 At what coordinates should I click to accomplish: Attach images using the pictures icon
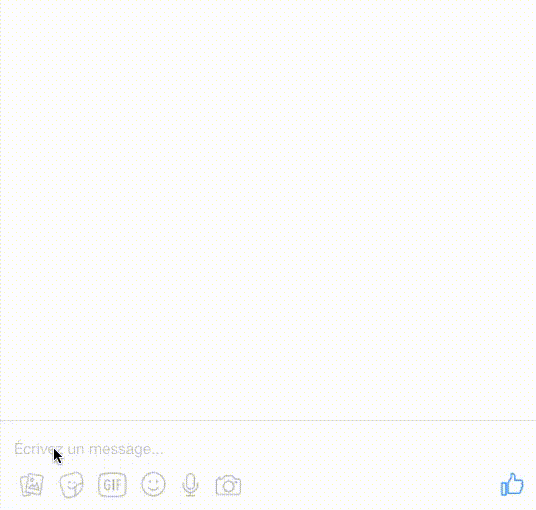tap(32, 484)
